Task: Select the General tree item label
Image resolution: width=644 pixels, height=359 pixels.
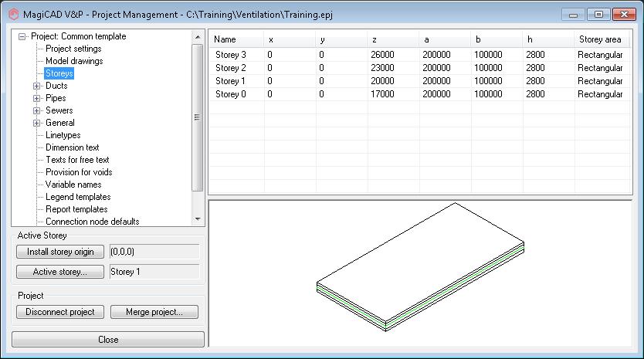Action: [60, 123]
